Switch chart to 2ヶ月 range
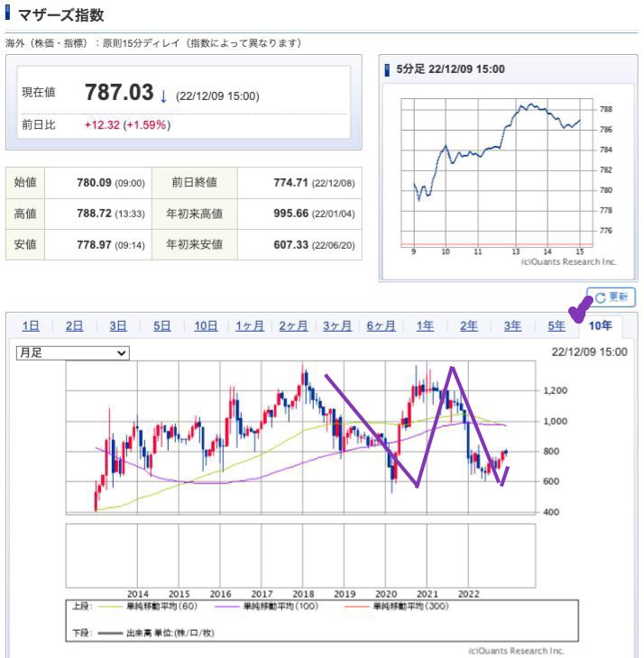Viewport: 644px width, 658px height. click(293, 326)
